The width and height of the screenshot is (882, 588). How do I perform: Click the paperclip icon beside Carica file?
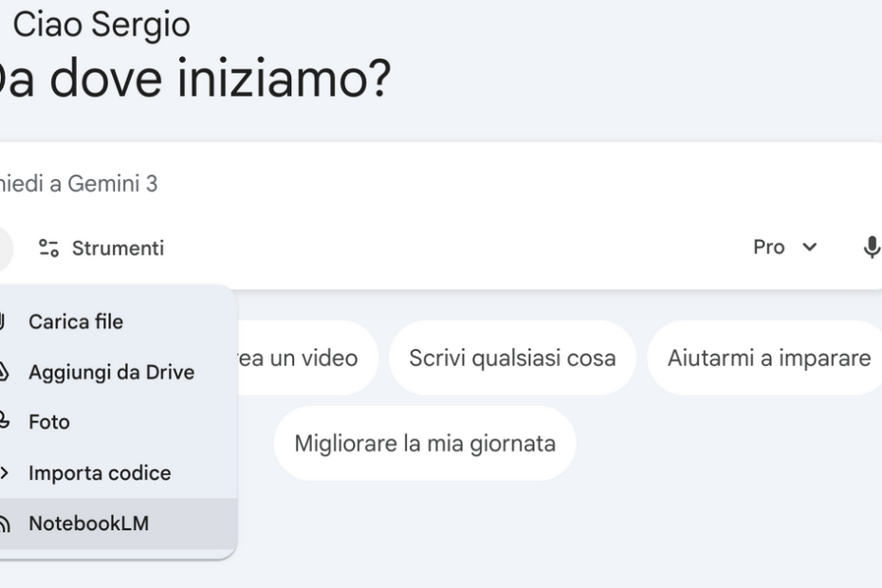pyautogui.click(x=3, y=322)
